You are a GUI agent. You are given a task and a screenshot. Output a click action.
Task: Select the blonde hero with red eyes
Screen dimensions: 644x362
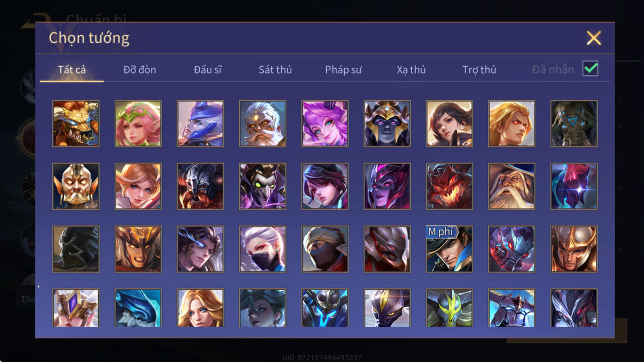coord(512,123)
